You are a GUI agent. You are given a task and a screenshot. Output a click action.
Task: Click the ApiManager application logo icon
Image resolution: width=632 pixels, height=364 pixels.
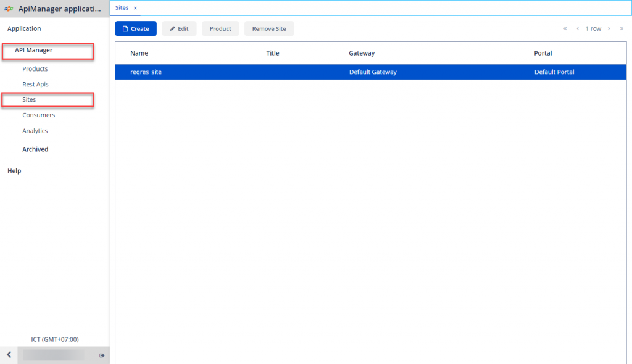9,8
